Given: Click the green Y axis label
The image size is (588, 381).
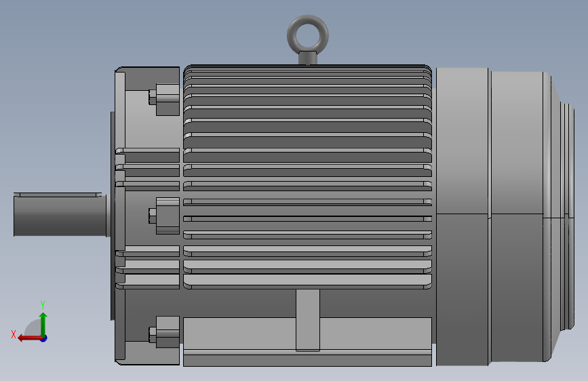Looking at the screenshot, I should tap(43, 304).
